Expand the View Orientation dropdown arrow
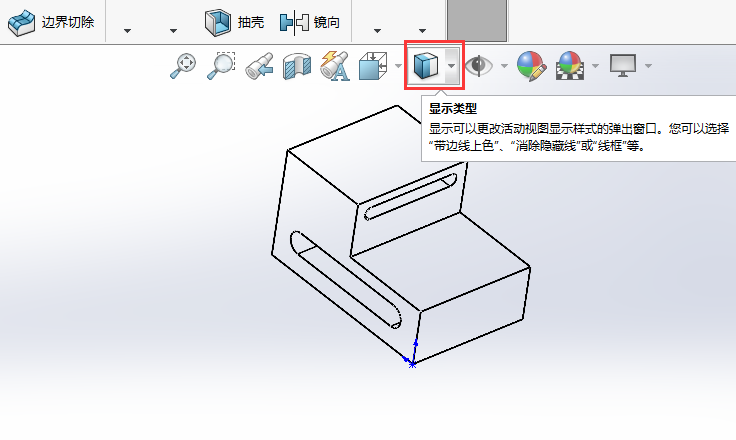This screenshot has height=440, width=736. (x=398, y=66)
